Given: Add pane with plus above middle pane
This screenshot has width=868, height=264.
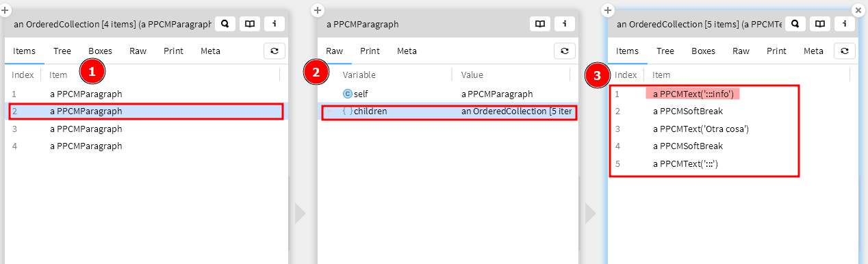Looking at the screenshot, I should pyautogui.click(x=317, y=10).
